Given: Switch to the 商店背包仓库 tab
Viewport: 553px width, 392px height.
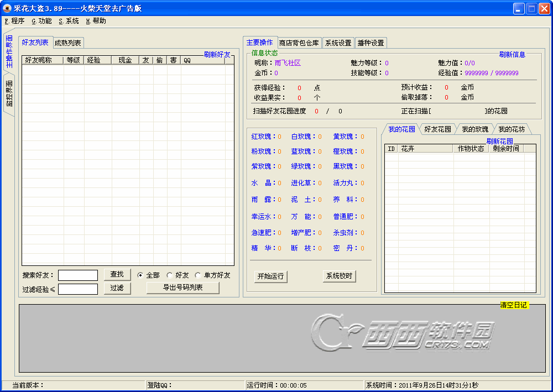Looking at the screenshot, I should tap(299, 43).
